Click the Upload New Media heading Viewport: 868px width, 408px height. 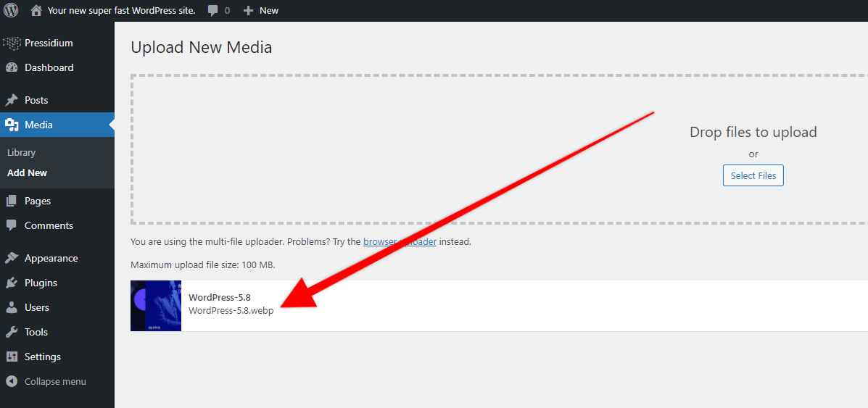coord(202,48)
